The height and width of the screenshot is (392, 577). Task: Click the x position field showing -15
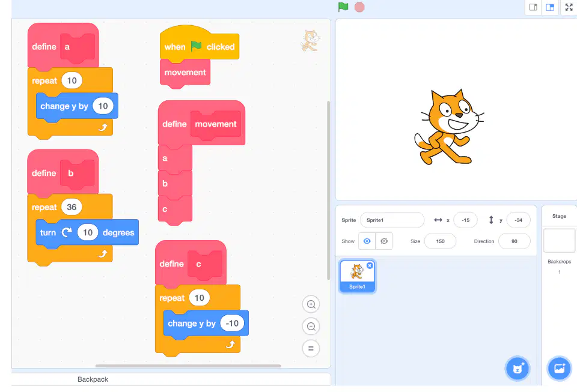465,220
